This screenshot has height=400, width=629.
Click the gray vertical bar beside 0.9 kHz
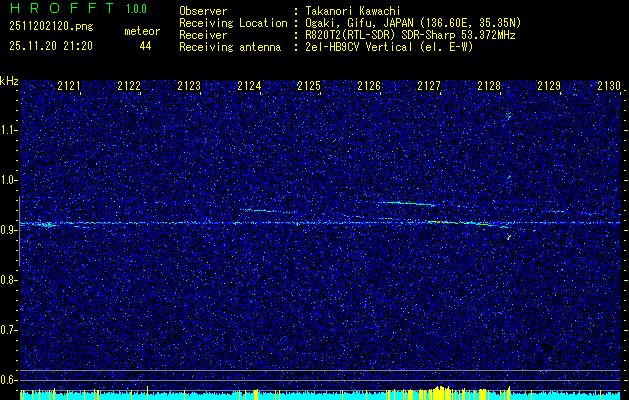[19, 231]
